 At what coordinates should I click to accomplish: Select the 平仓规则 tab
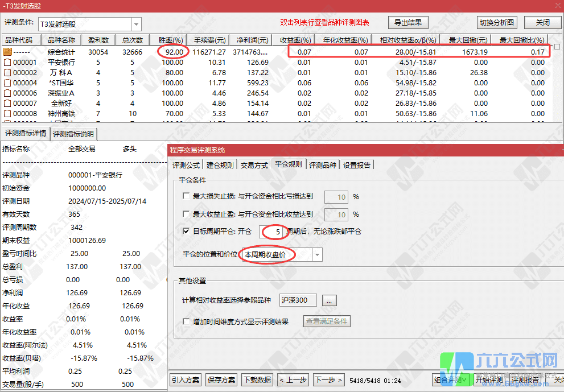(288, 164)
